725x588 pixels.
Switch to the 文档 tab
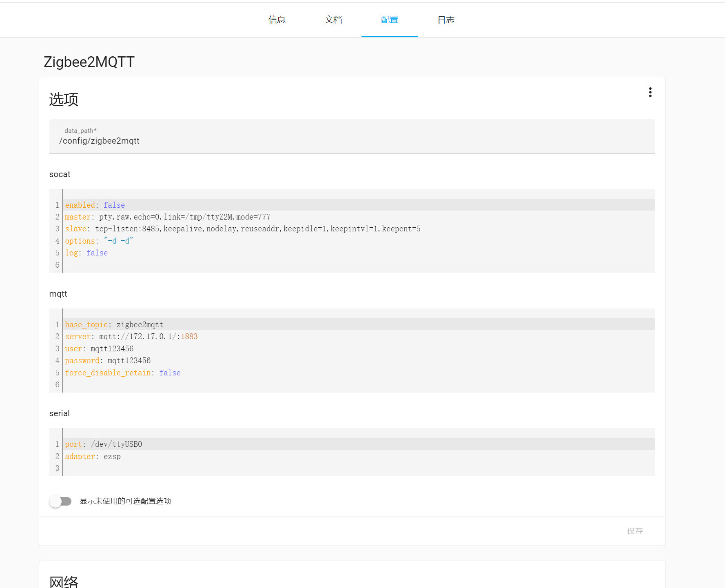(333, 20)
